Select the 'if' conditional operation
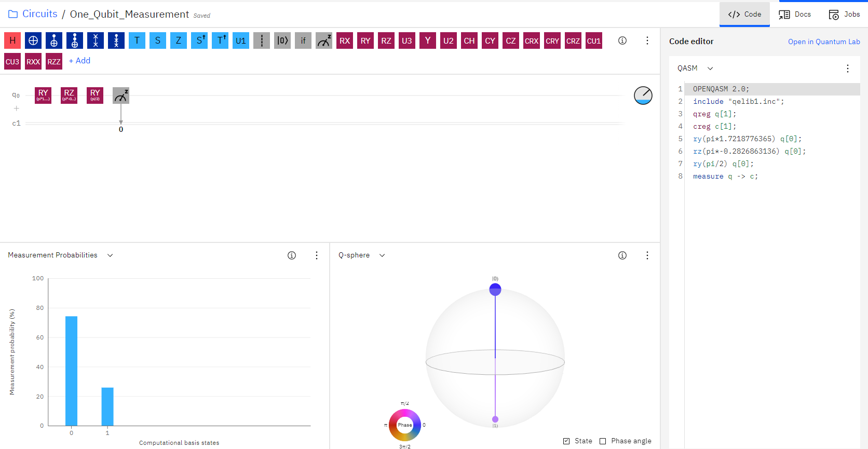868x449 pixels. (303, 40)
